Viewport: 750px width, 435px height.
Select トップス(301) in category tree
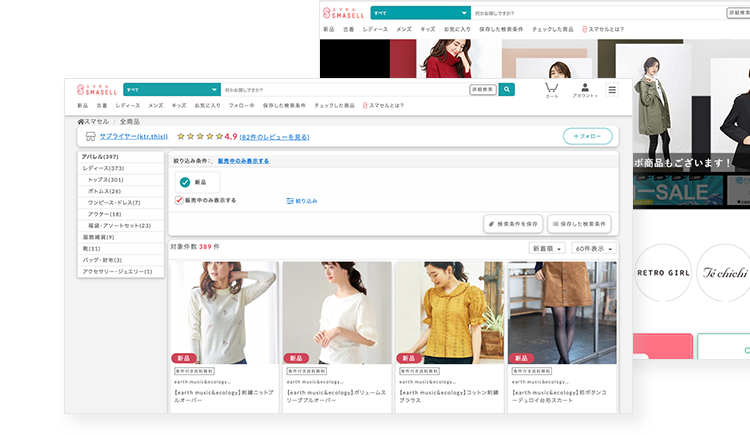(121, 180)
